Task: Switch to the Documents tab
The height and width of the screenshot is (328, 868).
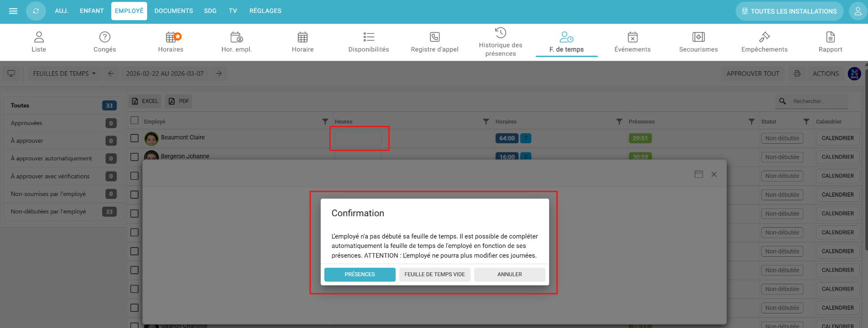Action: click(174, 11)
